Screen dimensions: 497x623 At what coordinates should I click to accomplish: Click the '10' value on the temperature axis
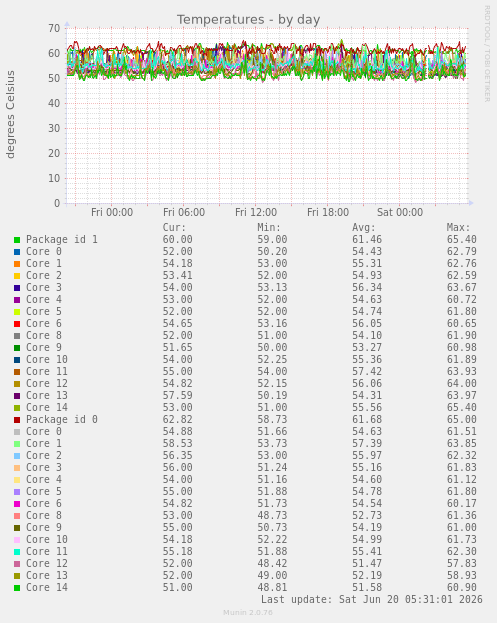(54, 178)
